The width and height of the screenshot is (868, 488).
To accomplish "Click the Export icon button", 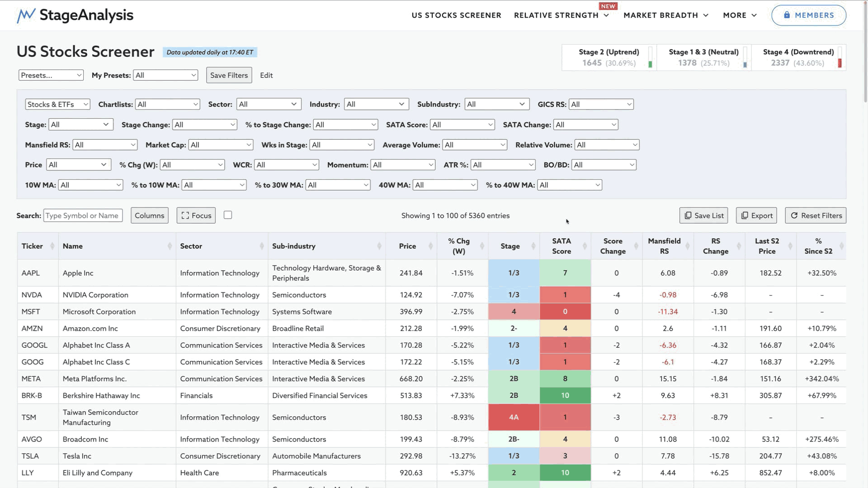I will (x=745, y=216).
